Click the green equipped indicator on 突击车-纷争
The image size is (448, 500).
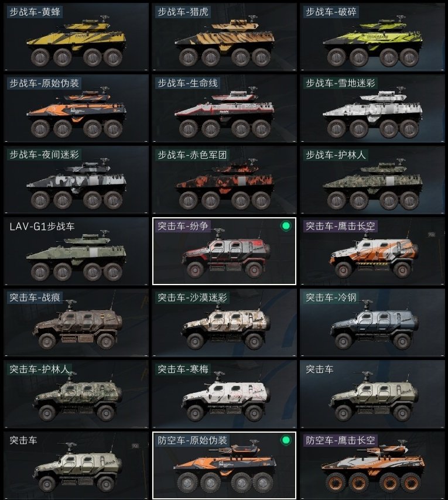286,226
